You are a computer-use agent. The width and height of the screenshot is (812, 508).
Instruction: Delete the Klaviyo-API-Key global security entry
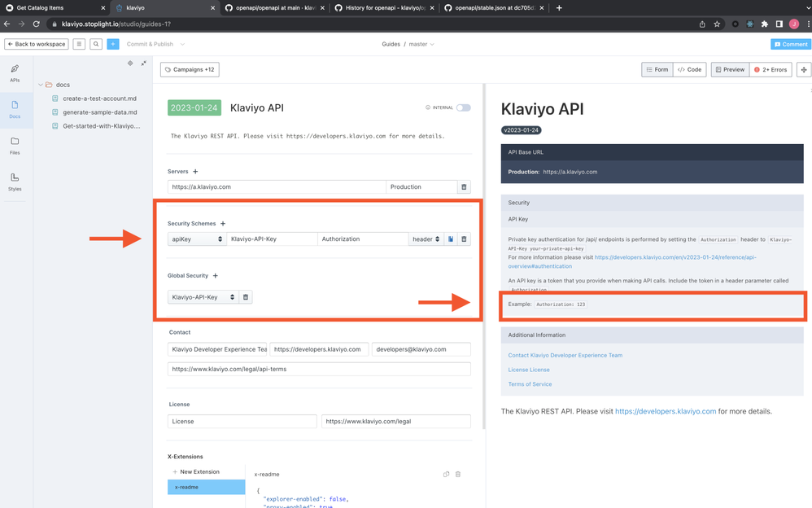coord(246,297)
